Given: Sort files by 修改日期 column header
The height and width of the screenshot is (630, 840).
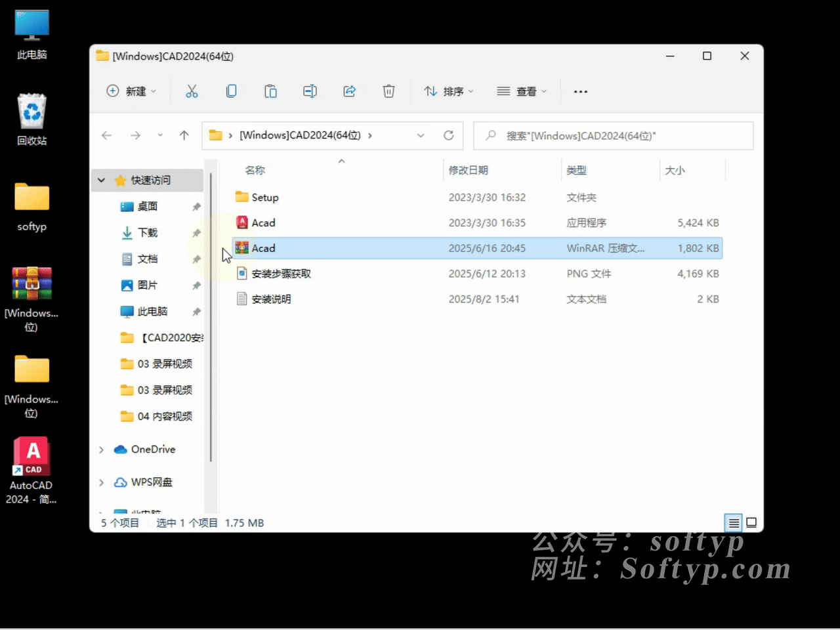Looking at the screenshot, I should [468, 170].
